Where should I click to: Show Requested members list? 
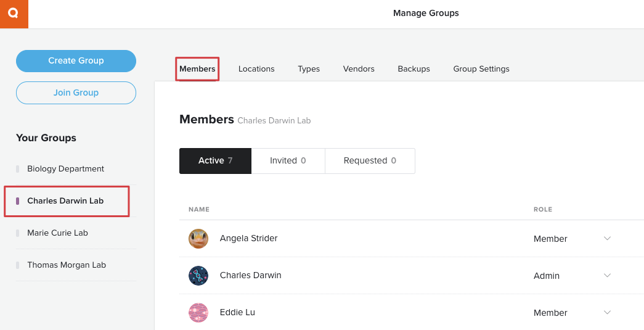click(370, 161)
